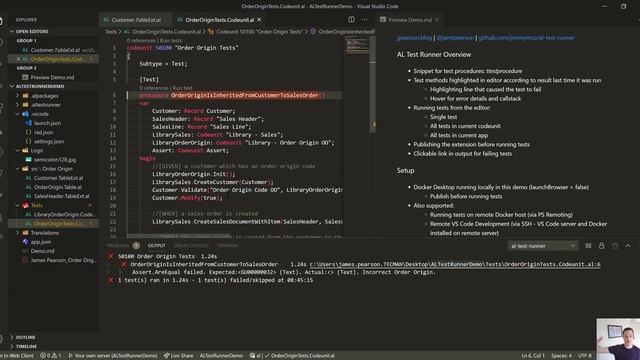Click the clear output list icon
This screenshot has width=640, height=360.
point(588,246)
